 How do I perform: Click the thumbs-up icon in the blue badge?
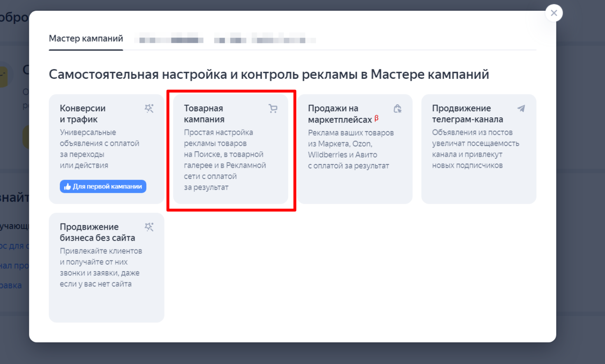click(68, 186)
